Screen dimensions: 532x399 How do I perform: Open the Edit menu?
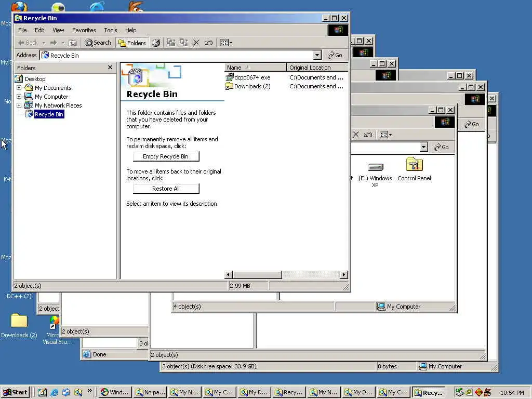(x=39, y=30)
